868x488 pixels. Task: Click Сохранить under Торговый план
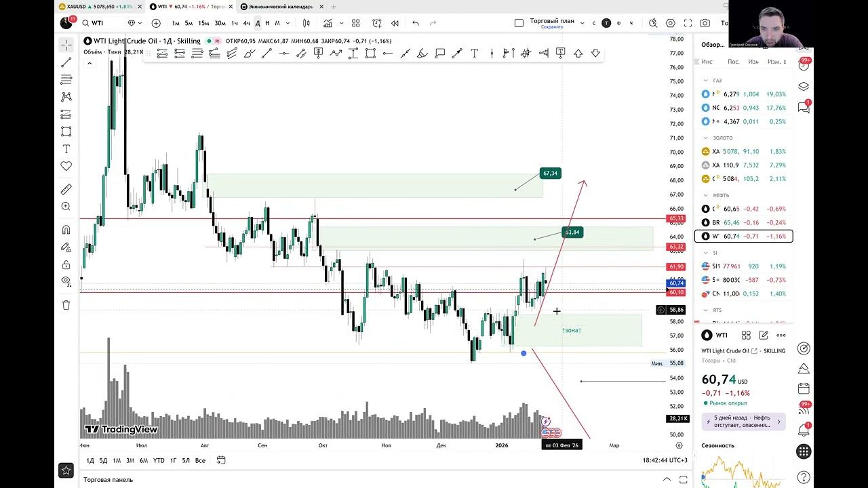click(553, 28)
